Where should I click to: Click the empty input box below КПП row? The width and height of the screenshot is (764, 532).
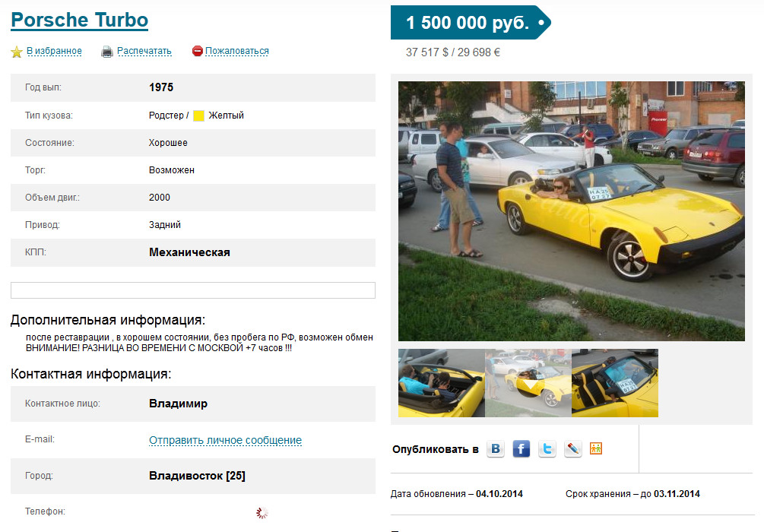(x=193, y=290)
